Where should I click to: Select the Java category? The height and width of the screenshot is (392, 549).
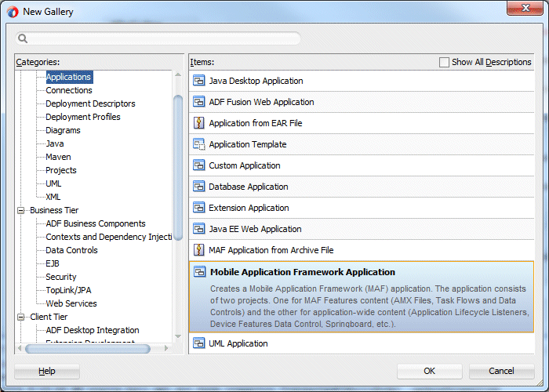point(55,143)
